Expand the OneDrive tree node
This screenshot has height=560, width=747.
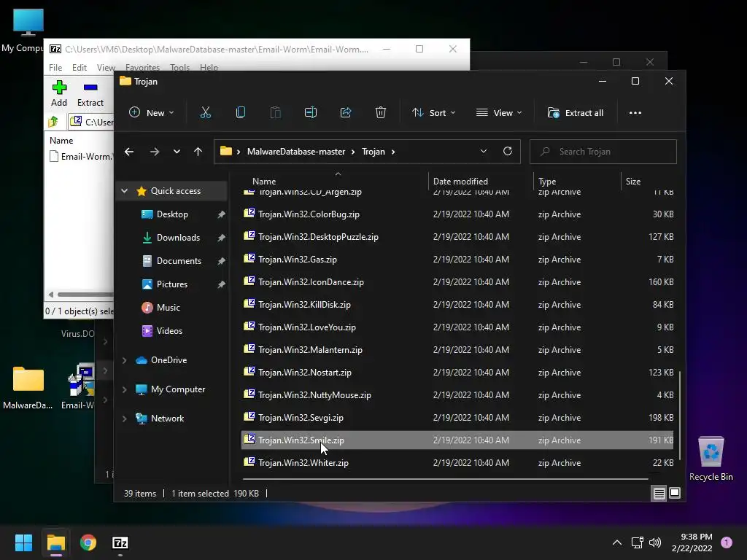tap(124, 360)
